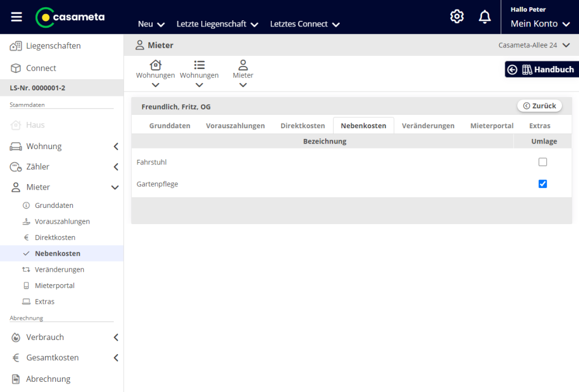Collapse the Mieter sidebar section chevron
The image size is (579, 392).
click(x=115, y=188)
